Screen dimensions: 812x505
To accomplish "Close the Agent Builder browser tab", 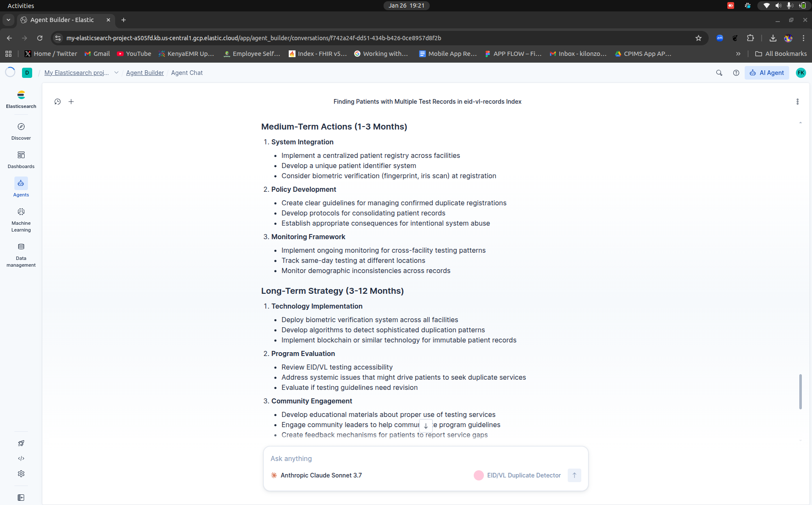I will click(108, 20).
